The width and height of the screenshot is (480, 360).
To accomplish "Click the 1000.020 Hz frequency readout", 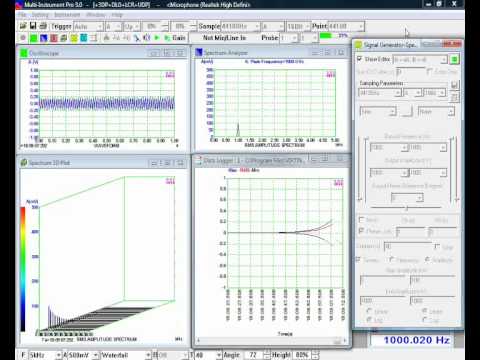I will pyautogui.click(x=417, y=340).
